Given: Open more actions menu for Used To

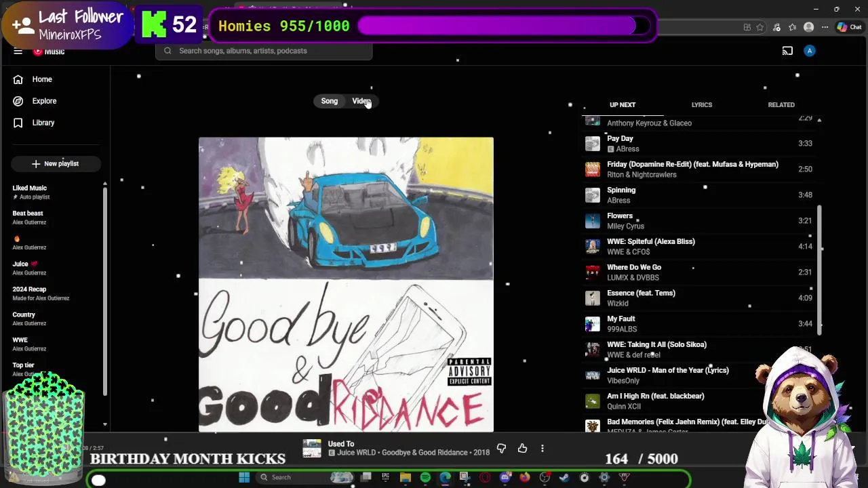Looking at the screenshot, I should pyautogui.click(x=542, y=448).
